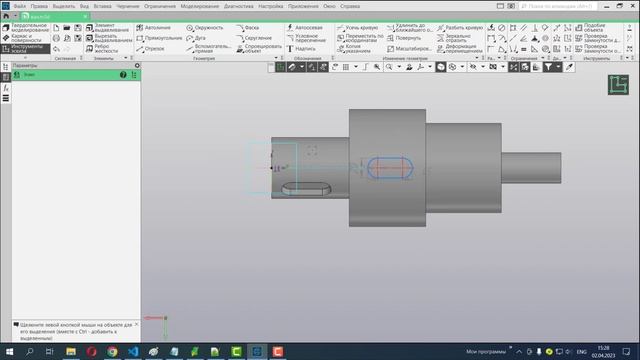The image size is (640, 360).
Task: Select the Автолиния tool
Action: pos(153,28)
